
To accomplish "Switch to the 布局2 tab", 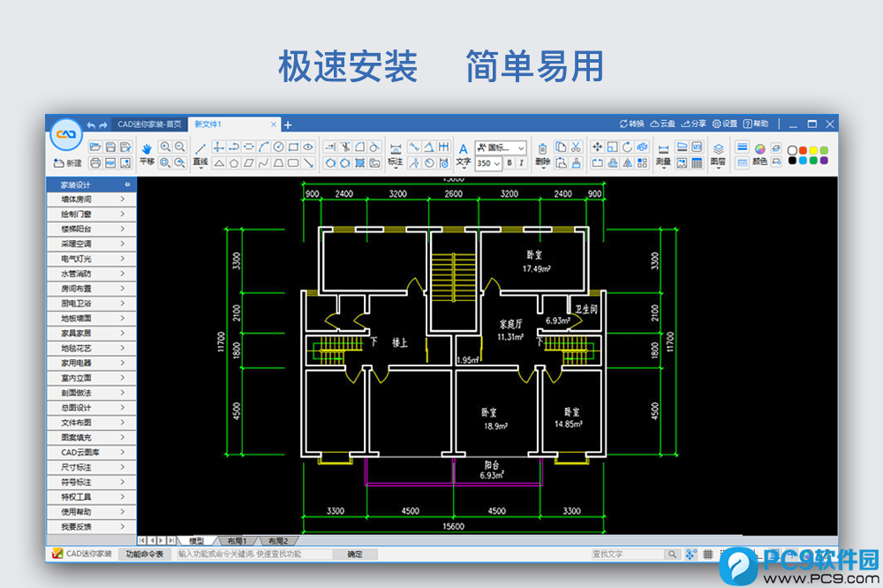I will (x=277, y=540).
